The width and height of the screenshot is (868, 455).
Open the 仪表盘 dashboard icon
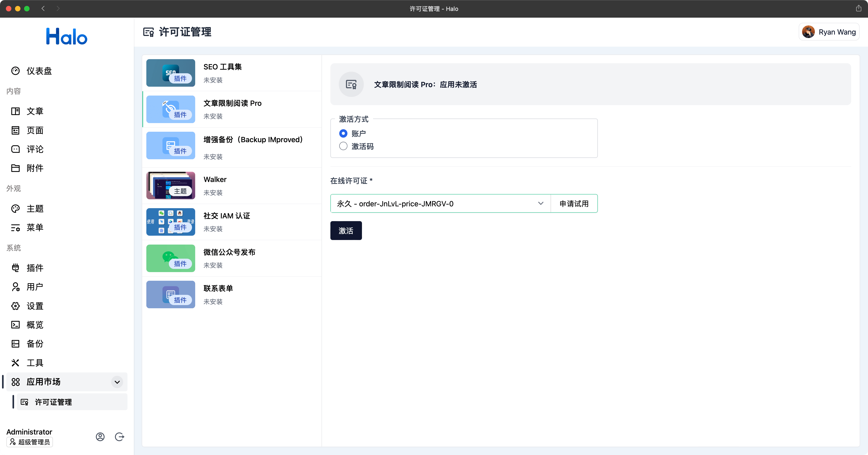15,71
